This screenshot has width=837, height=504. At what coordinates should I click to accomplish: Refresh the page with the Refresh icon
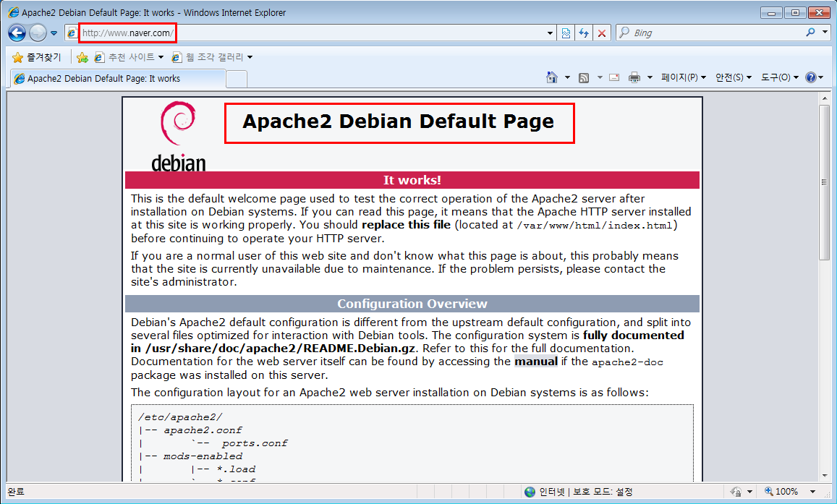tap(584, 33)
